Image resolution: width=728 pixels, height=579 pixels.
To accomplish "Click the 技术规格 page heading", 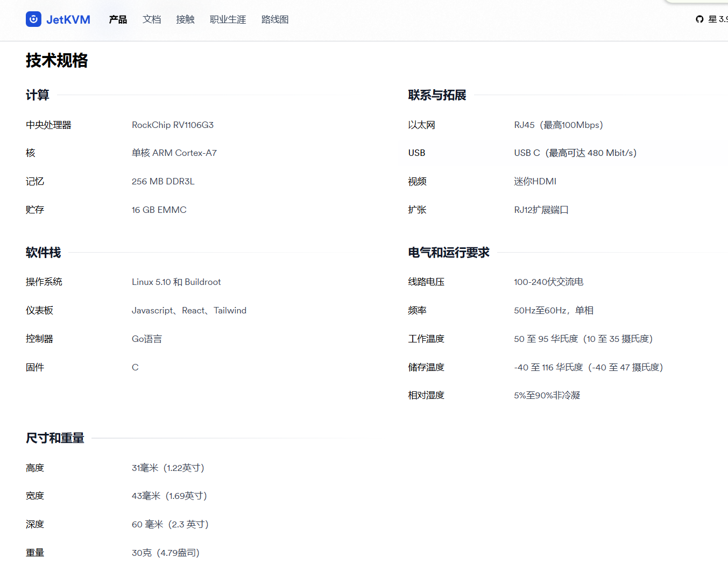I will (57, 60).
